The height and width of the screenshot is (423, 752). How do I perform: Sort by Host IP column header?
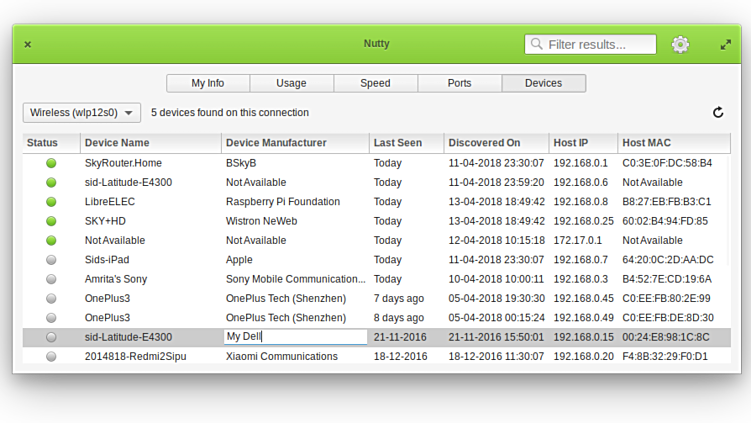click(x=582, y=143)
